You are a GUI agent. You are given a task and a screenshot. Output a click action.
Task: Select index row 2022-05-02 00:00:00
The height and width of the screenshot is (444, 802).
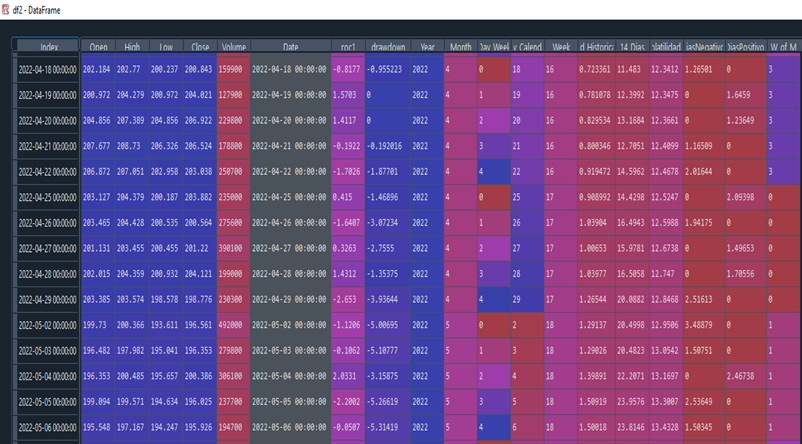tap(47, 325)
